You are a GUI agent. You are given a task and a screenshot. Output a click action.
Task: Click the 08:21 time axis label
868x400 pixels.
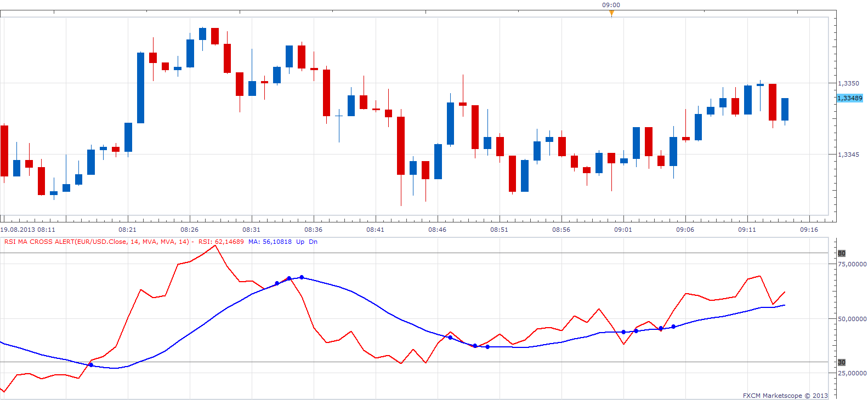click(x=127, y=230)
